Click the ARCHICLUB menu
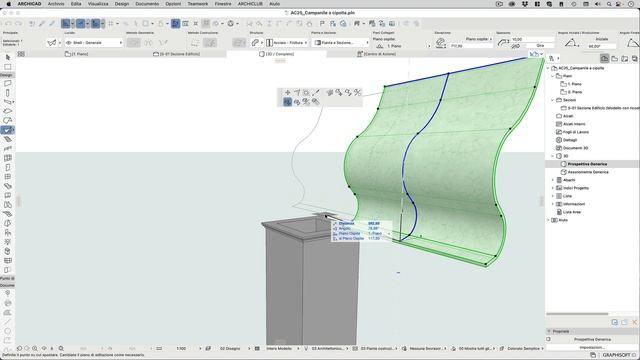The width and height of the screenshot is (640, 360). [x=250, y=4]
